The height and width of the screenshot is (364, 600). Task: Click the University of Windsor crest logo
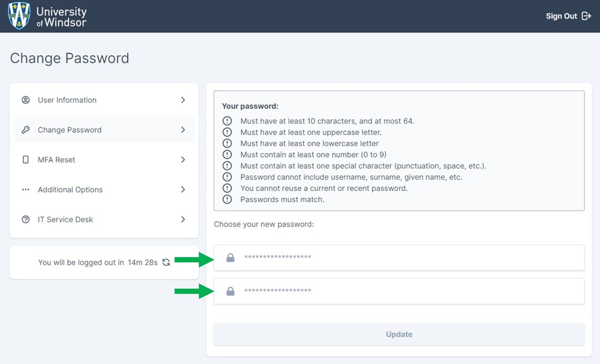pos(19,15)
